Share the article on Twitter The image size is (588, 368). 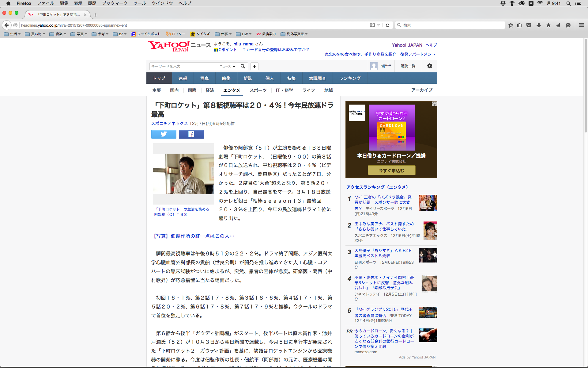(x=164, y=134)
